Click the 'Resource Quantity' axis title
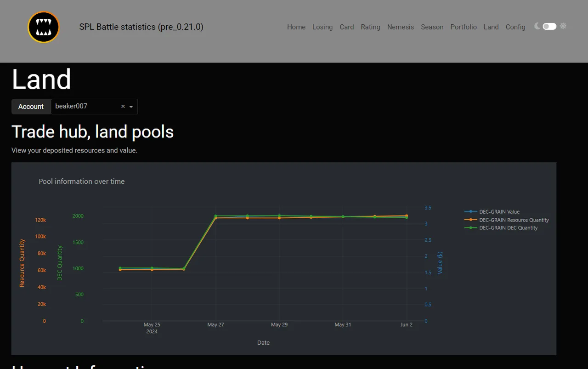The width and height of the screenshot is (588, 369). 22,263
